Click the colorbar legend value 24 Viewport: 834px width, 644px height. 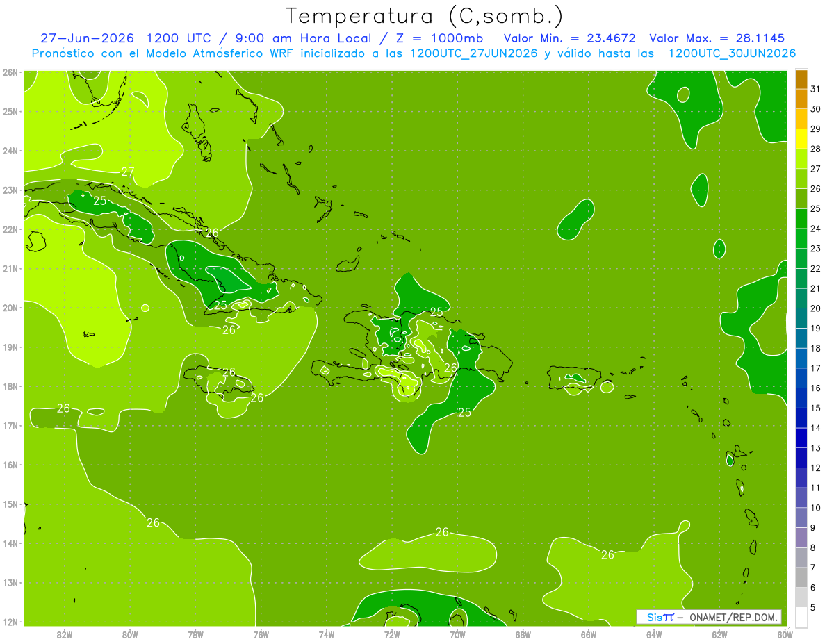coord(815,229)
